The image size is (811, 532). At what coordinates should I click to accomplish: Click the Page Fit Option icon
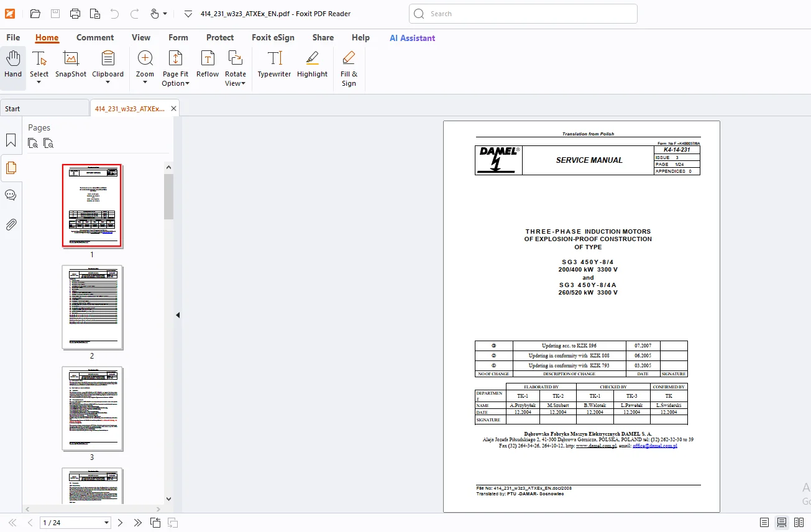click(x=175, y=59)
